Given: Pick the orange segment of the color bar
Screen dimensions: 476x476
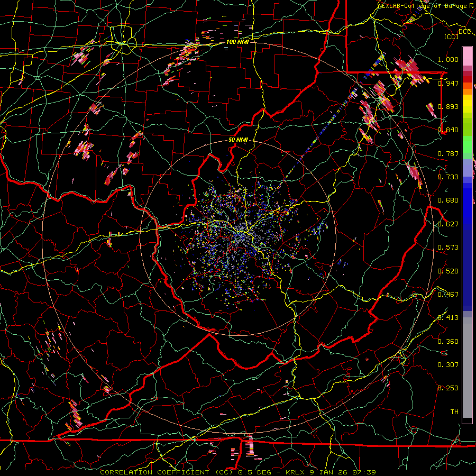Looking at the screenshot, I should [x=467, y=91].
